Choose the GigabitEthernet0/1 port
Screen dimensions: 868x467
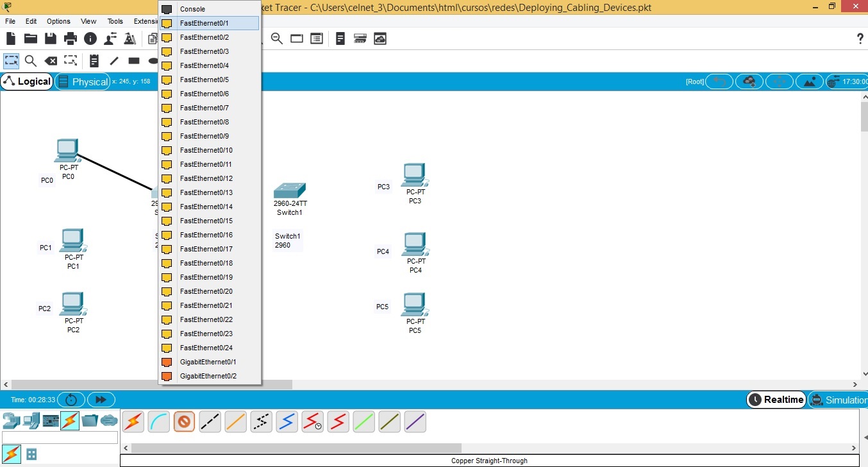click(x=208, y=362)
